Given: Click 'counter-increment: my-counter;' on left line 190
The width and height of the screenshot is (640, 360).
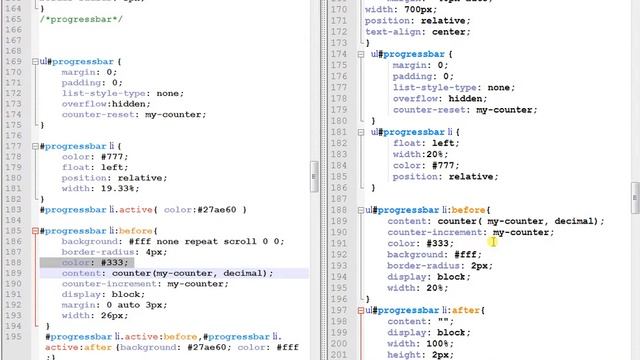Looking at the screenshot, I should pyautogui.click(x=145, y=284).
